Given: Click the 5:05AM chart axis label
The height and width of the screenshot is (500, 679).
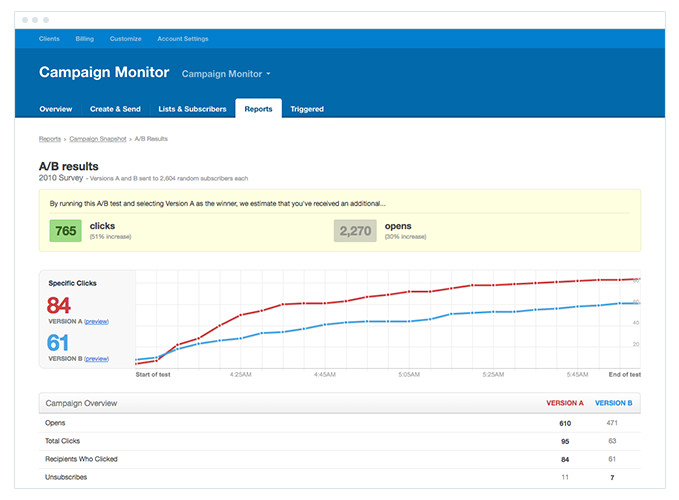Looking at the screenshot, I should click(x=409, y=374).
